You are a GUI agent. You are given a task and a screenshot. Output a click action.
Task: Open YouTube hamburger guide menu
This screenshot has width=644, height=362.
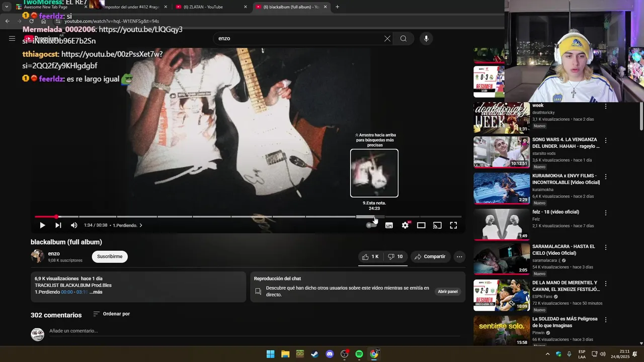(x=12, y=38)
